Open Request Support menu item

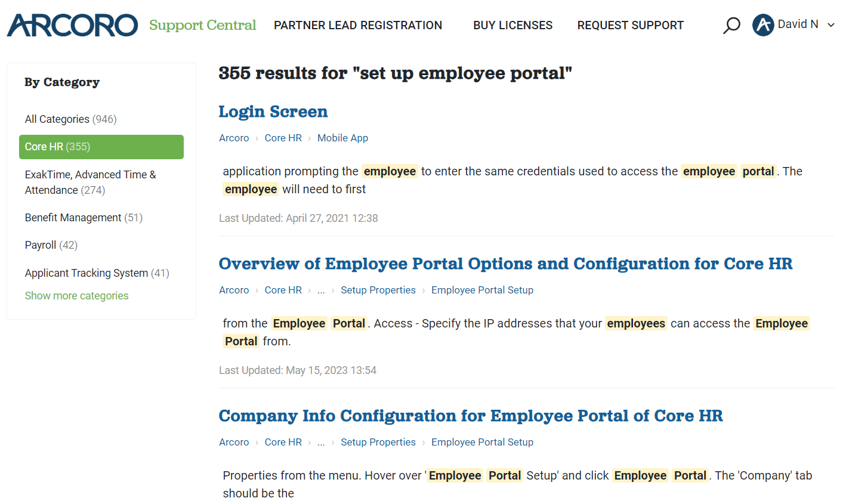tap(631, 25)
